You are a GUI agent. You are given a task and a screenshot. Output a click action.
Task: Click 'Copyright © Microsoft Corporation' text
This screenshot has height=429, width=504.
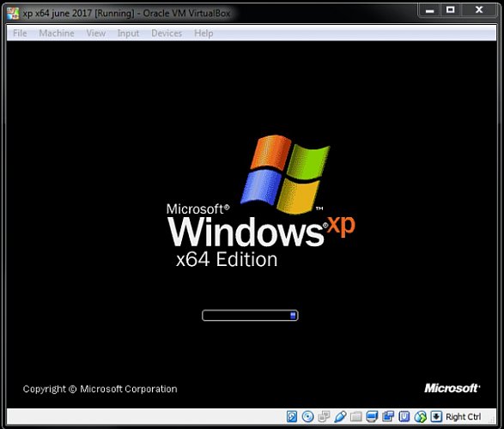click(100, 389)
